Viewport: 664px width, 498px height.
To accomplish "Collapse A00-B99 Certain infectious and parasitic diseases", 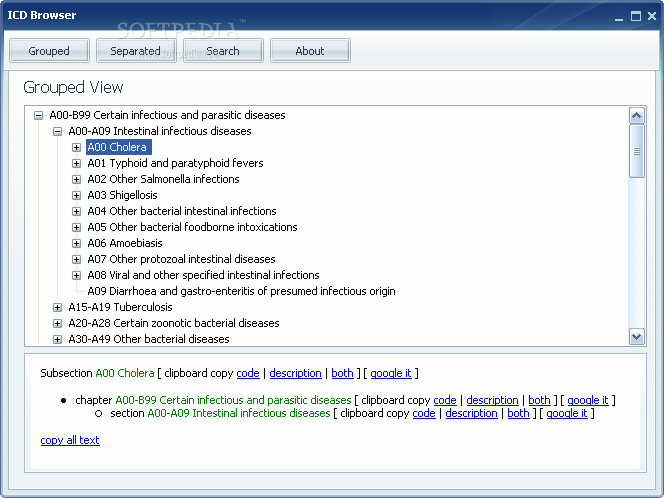I will pyautogui.click(x=39, y=115).
